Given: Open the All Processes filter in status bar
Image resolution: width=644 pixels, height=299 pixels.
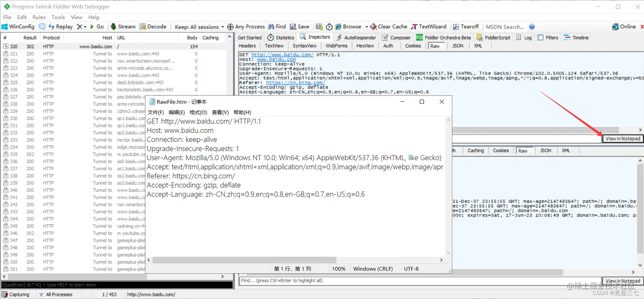Looking at the screenshot, I should (x=55, y=294).
